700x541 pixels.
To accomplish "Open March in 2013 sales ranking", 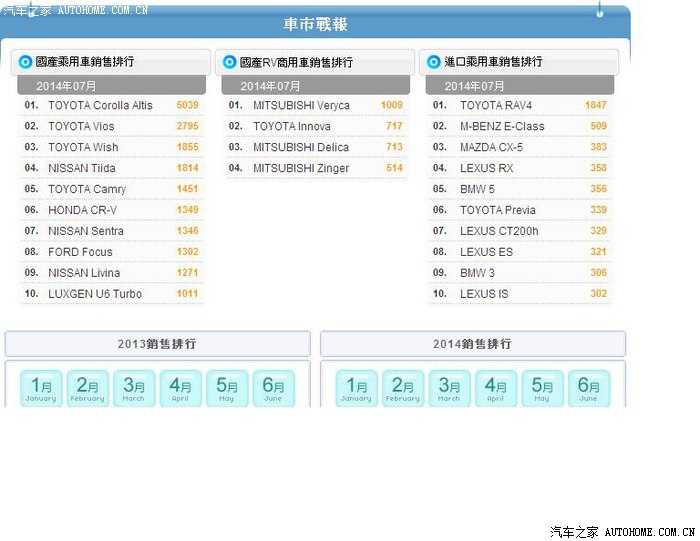I will tap(134, 388).
